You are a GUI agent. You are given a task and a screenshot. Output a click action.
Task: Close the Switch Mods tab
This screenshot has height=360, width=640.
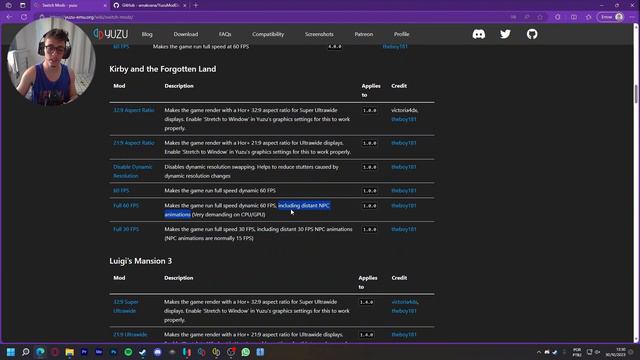coord(105,5)
